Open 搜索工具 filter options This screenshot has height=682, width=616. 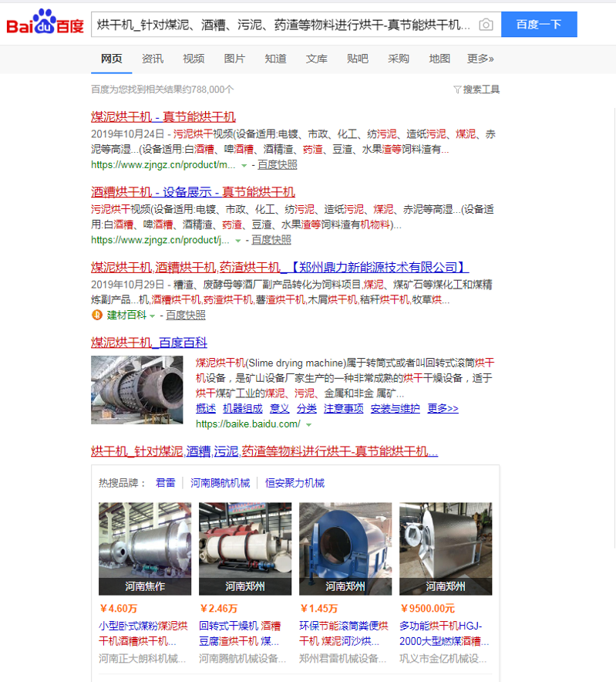pyautogui.click(x=476, y=89)
